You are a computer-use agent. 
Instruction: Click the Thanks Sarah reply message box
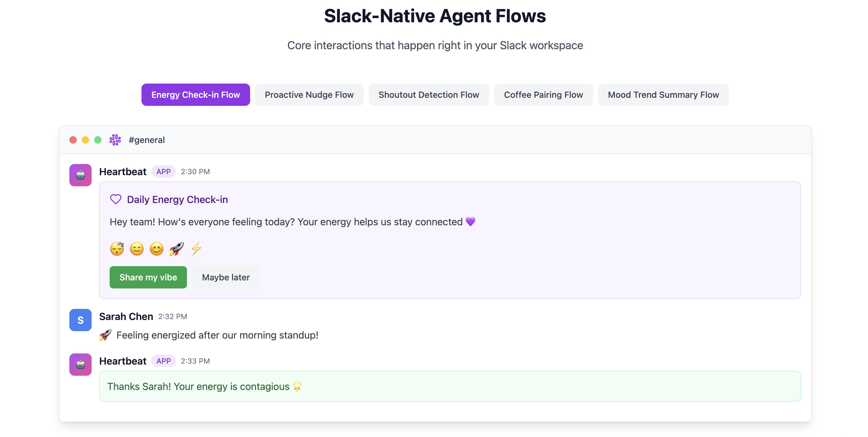pos(449,386)
